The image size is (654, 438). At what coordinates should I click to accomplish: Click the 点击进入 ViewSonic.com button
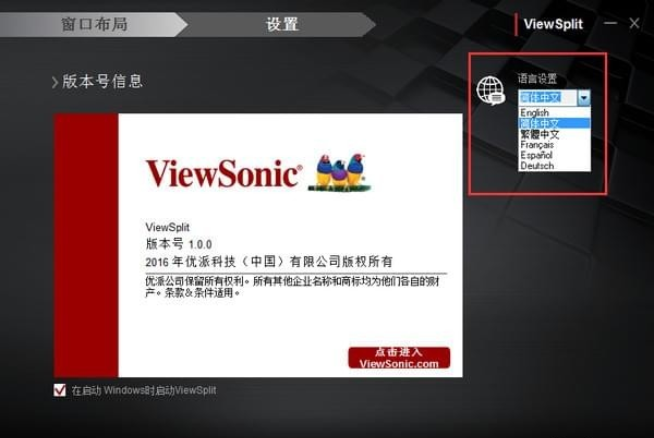click(x=399, y=358)
